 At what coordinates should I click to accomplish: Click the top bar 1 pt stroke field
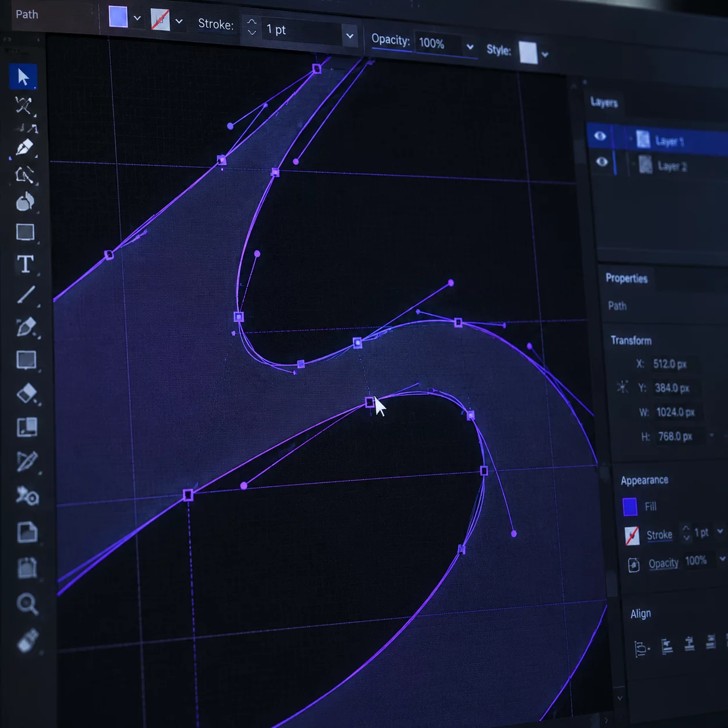click(x=301, y=31)
